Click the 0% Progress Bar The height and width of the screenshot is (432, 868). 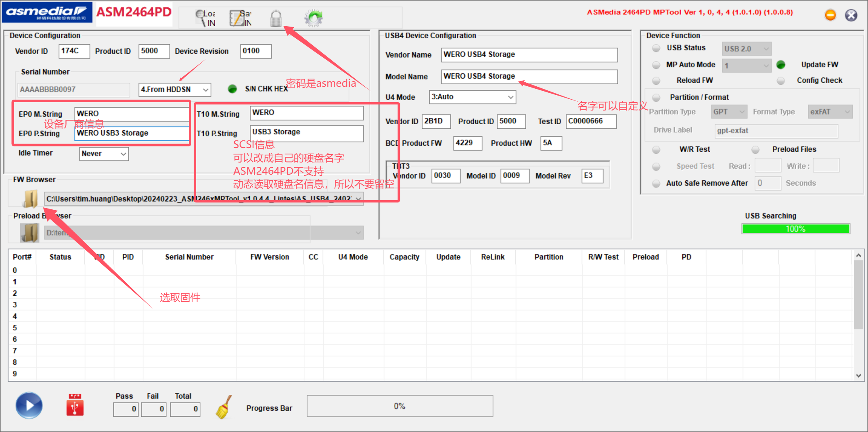tap(399, 406)
